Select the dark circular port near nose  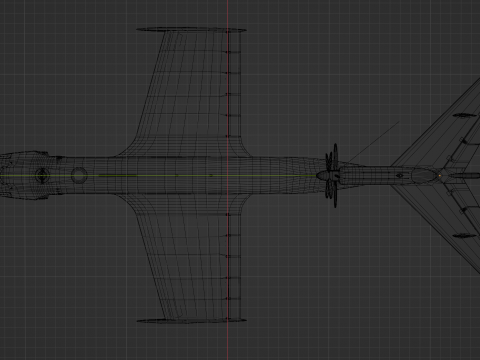tap(42, 175)
